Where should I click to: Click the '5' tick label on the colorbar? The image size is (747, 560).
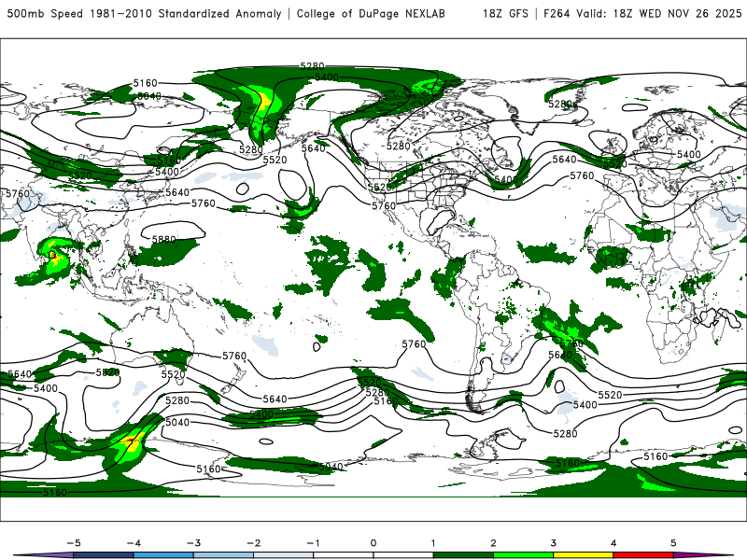pyautogui.click(x=673, y=543)
